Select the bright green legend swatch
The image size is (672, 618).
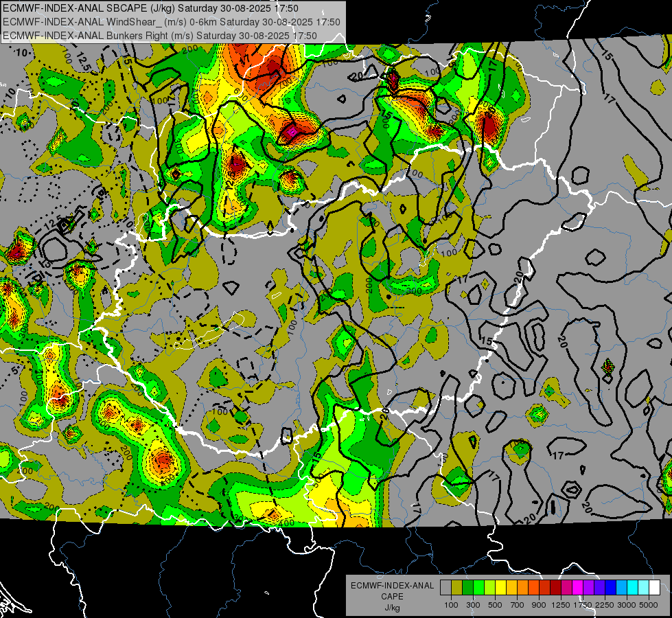point(478,587)
